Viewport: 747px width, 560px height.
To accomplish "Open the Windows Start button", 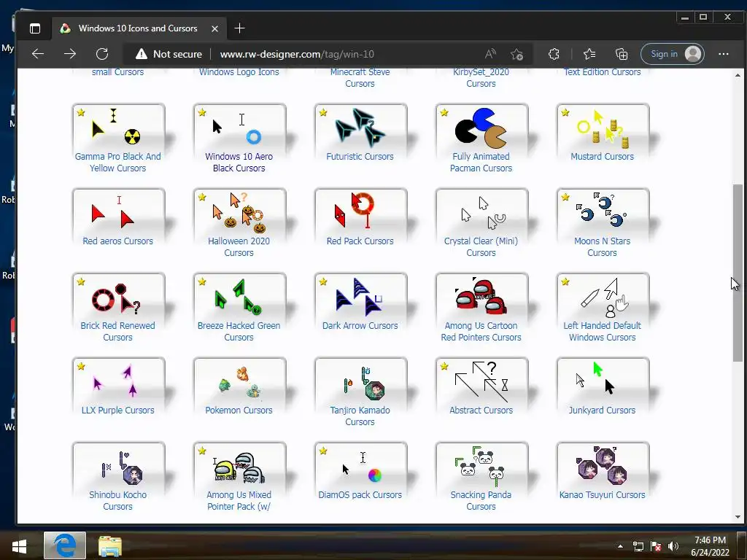I will (x=19, y=545).
